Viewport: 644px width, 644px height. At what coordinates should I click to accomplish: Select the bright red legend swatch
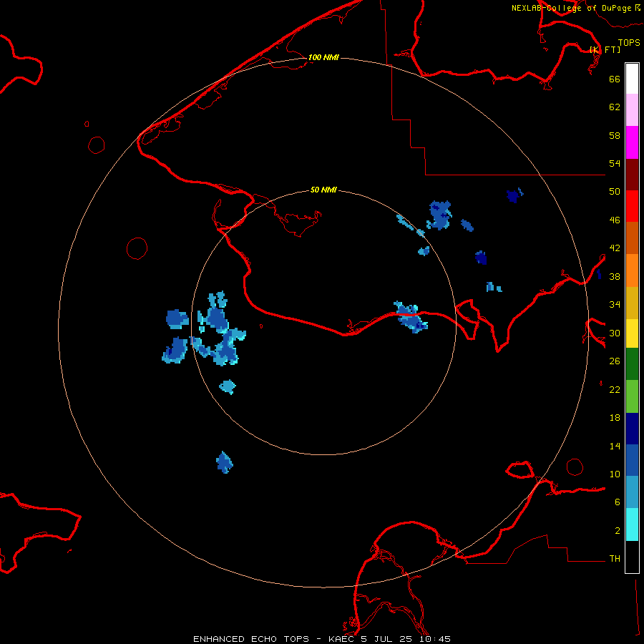(x=632, y=206)
